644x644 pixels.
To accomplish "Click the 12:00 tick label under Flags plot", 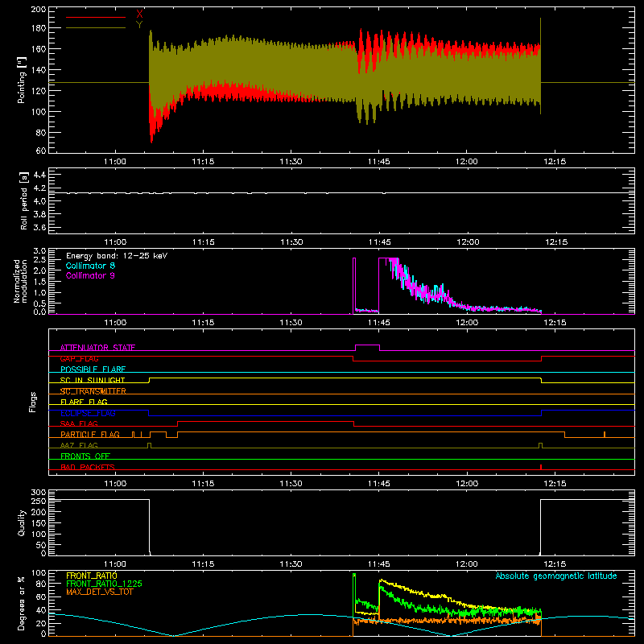I will 467,484.
